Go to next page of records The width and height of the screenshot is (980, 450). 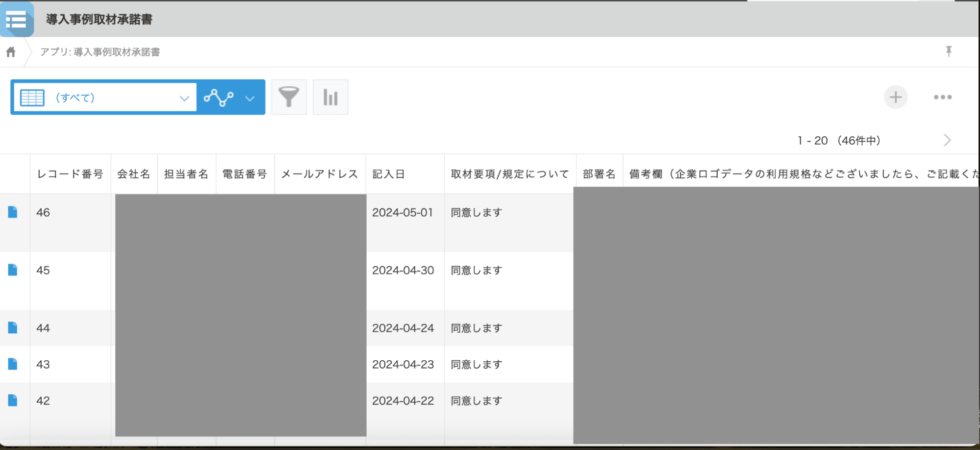pyautogui.click(x=947, y=141)
